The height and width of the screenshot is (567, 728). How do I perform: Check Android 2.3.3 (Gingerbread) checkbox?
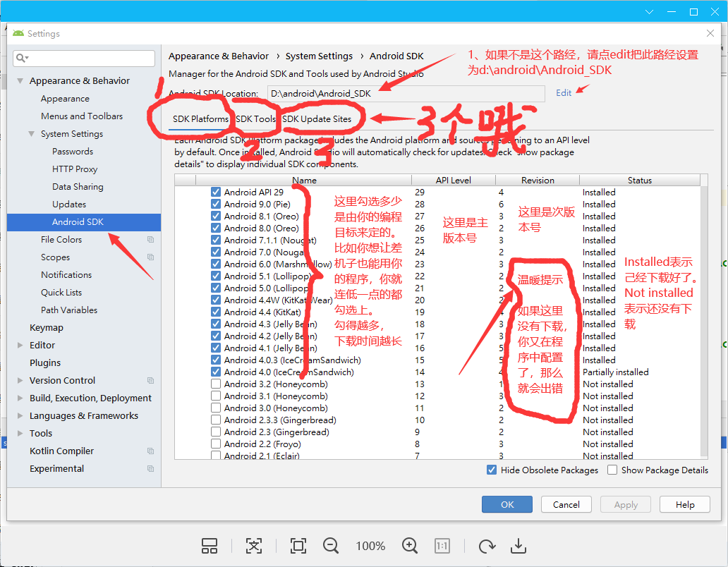tap(215, 420)
